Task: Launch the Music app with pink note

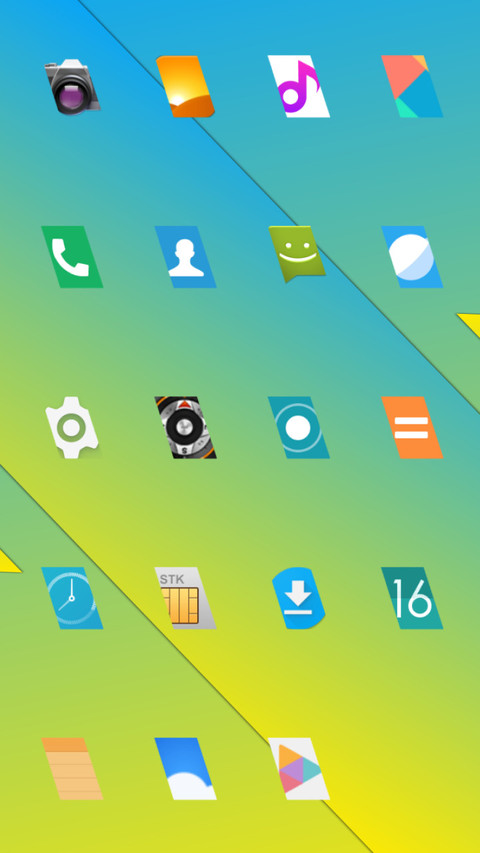Action: (299, 86)
